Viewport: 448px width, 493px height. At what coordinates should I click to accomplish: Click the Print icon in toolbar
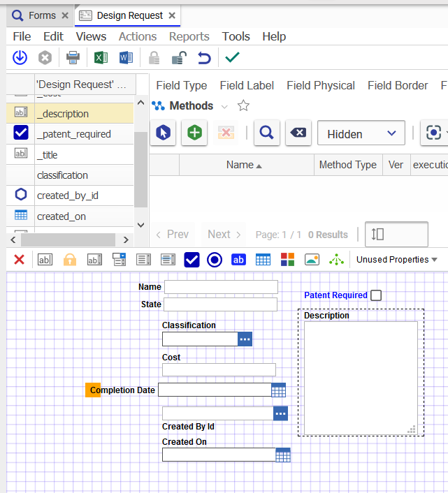pos(73,58)
